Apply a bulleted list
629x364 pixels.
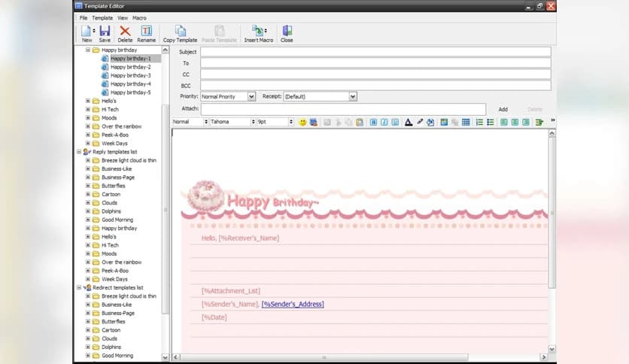(491, 123)
